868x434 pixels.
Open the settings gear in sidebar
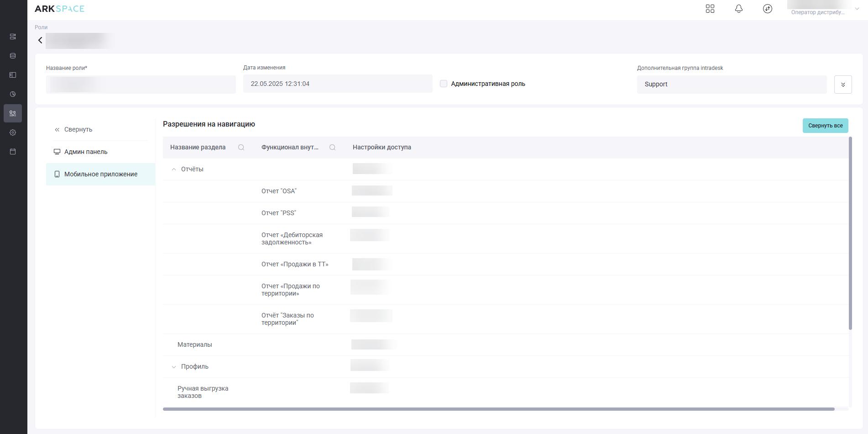(13, 132)
